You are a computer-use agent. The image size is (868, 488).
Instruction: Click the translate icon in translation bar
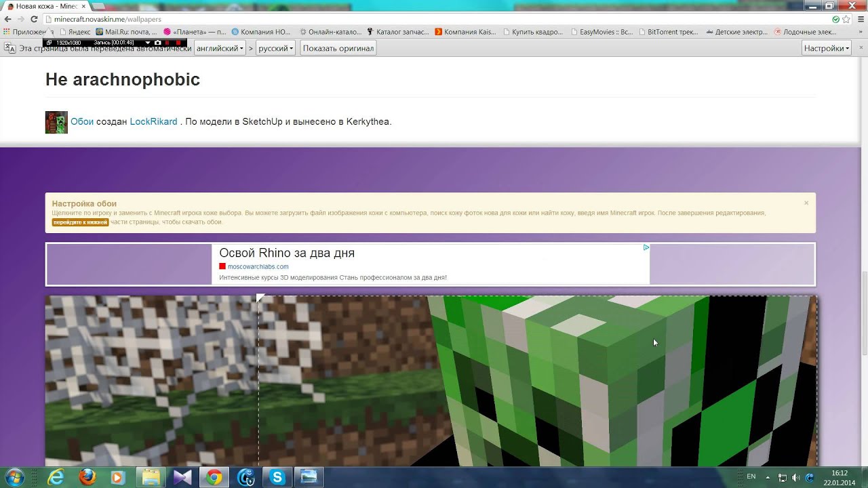[x=9, y=48]
